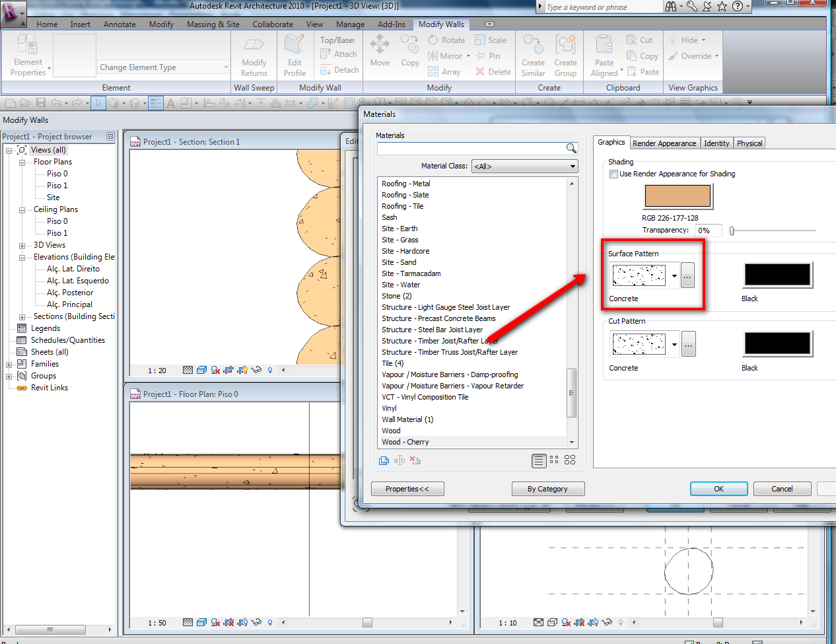Select the Move tool in ribbon
The width and height of the screenshot is (836, 644).
[x=380, y=51]
